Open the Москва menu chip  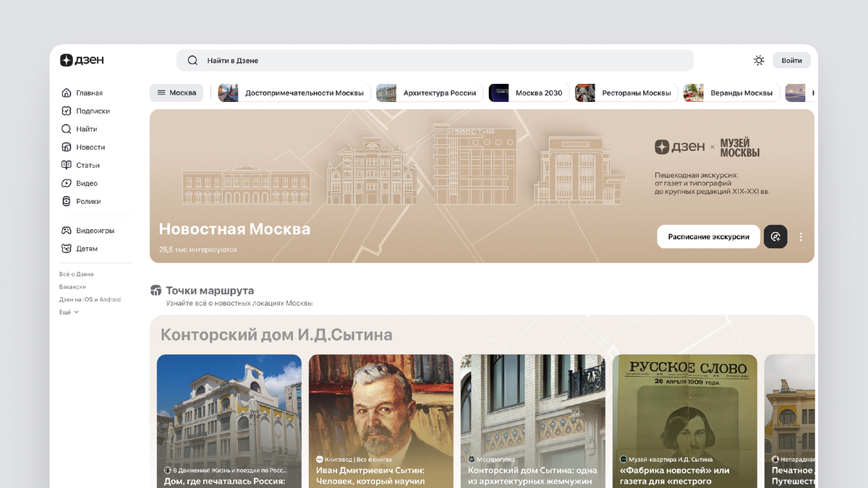tap(176, 93)
